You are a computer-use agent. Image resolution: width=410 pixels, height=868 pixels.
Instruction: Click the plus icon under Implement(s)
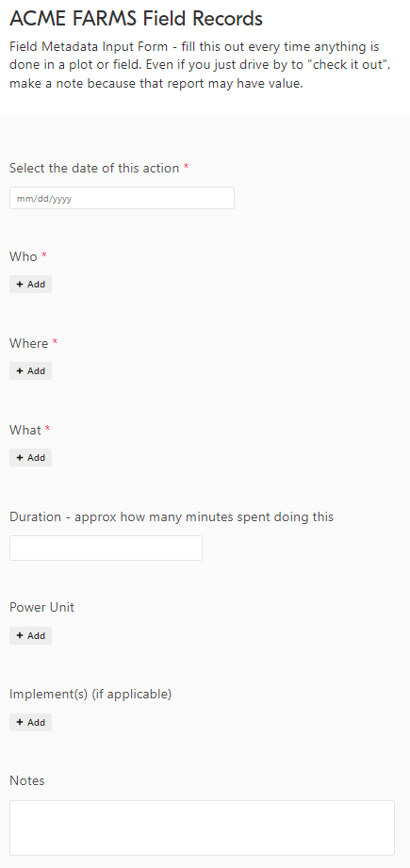click(x=20, y=723)
